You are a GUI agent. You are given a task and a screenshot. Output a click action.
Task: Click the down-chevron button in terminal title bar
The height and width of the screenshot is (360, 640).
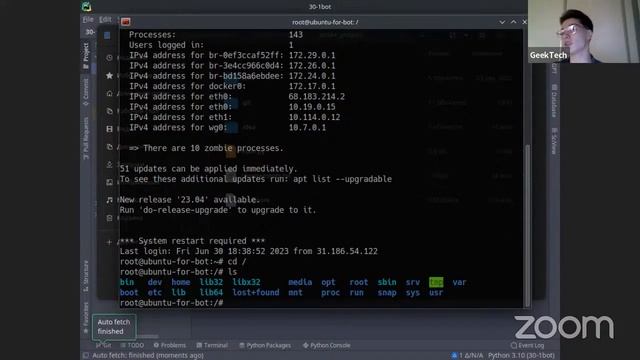[502, 22]
